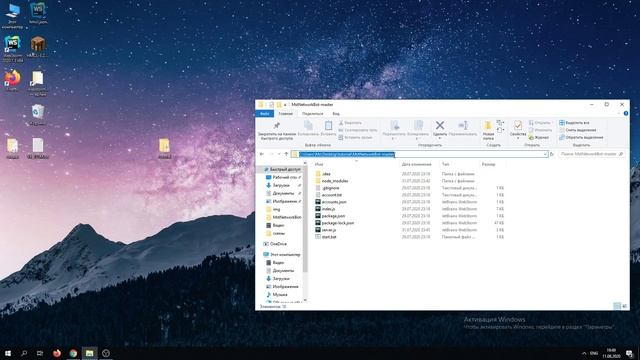
Task: Select the accounts.json file
Action: [331, 202]
